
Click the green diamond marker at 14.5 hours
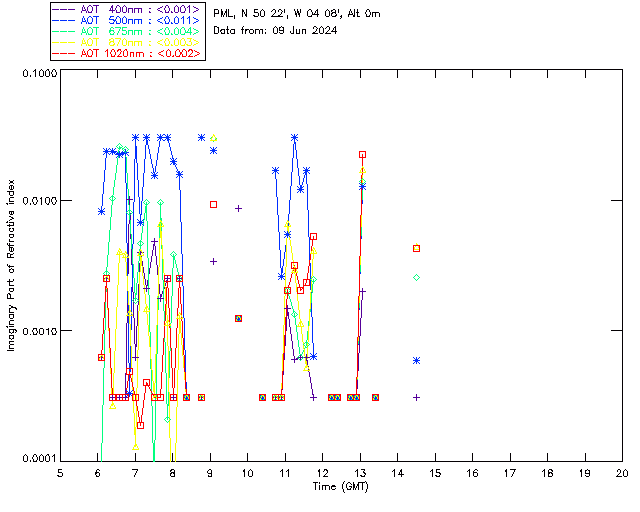click(x=416, y=277)
